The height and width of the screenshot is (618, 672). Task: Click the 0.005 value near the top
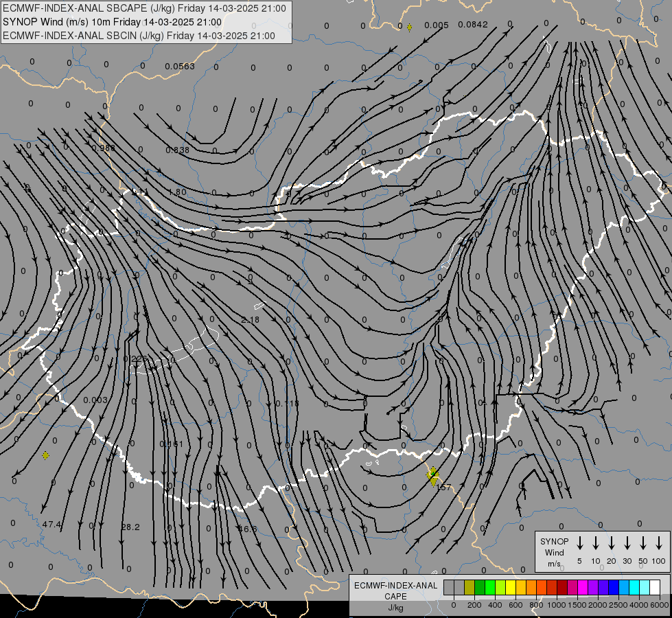(x=437, y=25)
